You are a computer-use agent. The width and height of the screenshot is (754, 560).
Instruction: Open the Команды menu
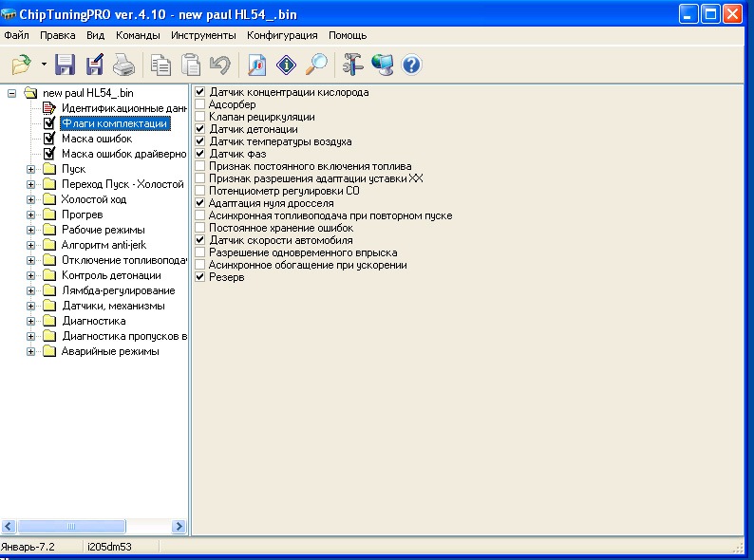click(138, 35)
